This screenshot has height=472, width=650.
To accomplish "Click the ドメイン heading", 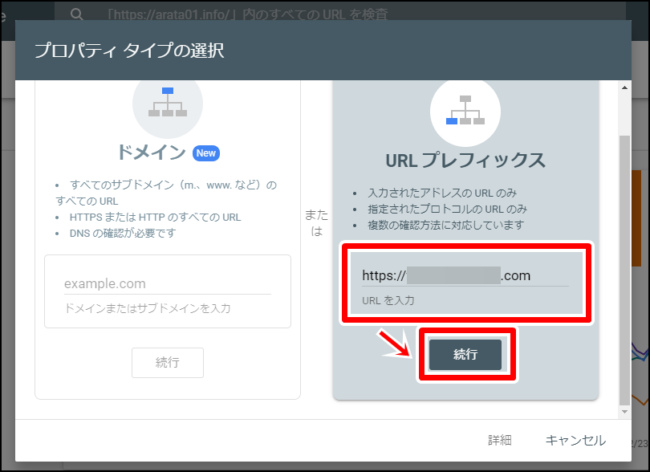I will tap(151, 152).
